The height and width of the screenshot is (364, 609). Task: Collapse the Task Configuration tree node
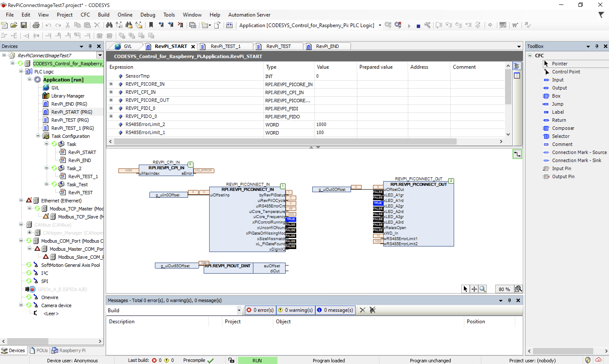tap(38, 136)
